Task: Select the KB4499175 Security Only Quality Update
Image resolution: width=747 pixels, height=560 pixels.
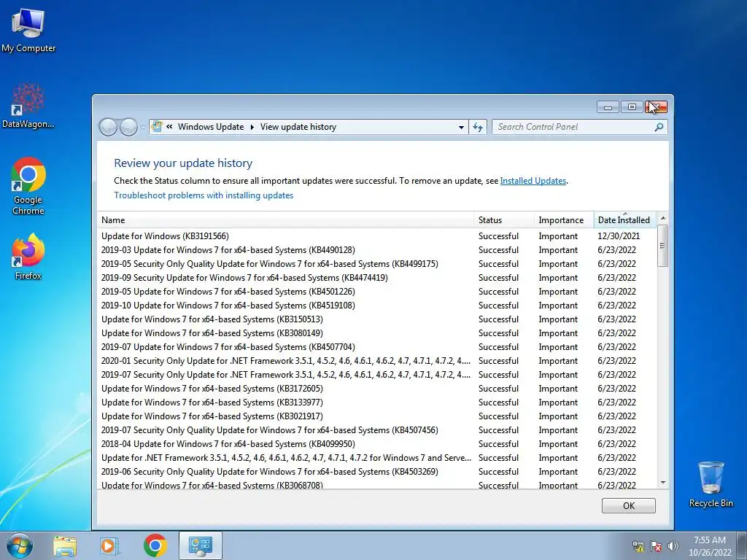Action: (376, 264)
